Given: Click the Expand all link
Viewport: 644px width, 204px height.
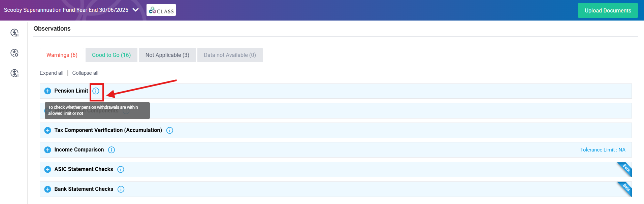Looking at the screenshot, I should click(x=52, y=73).
